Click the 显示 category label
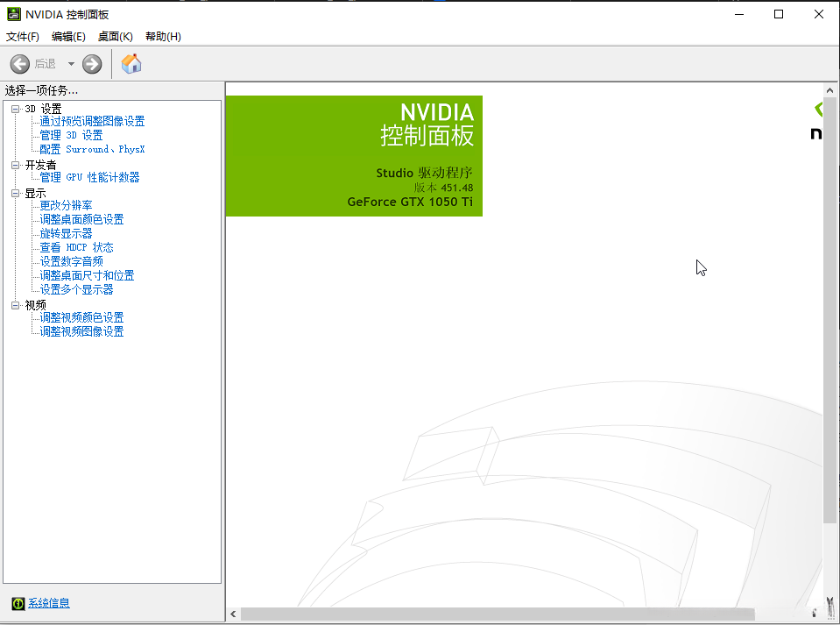Screen dimensions: 840x625 pyautogui.click(x=35, y=194)
